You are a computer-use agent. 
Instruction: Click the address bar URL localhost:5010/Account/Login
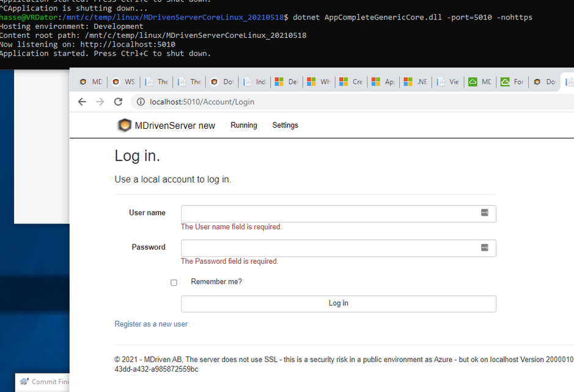pyautogui.click(x=202, y=101)
